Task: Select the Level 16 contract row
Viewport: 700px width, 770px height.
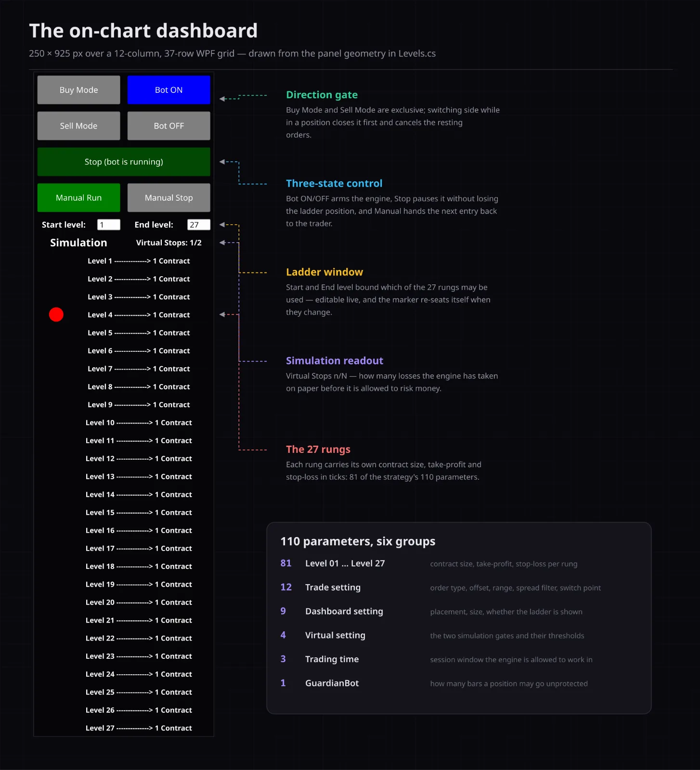Action: pyautogui.click(x=139, y=530)
